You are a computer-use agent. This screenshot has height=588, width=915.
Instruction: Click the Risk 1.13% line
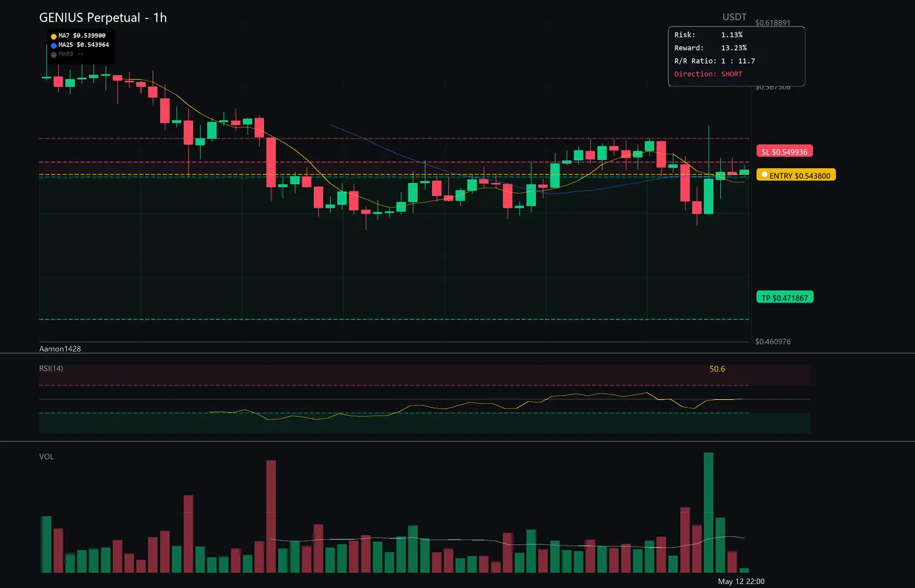pyautogui.click(x=708, y=35)
